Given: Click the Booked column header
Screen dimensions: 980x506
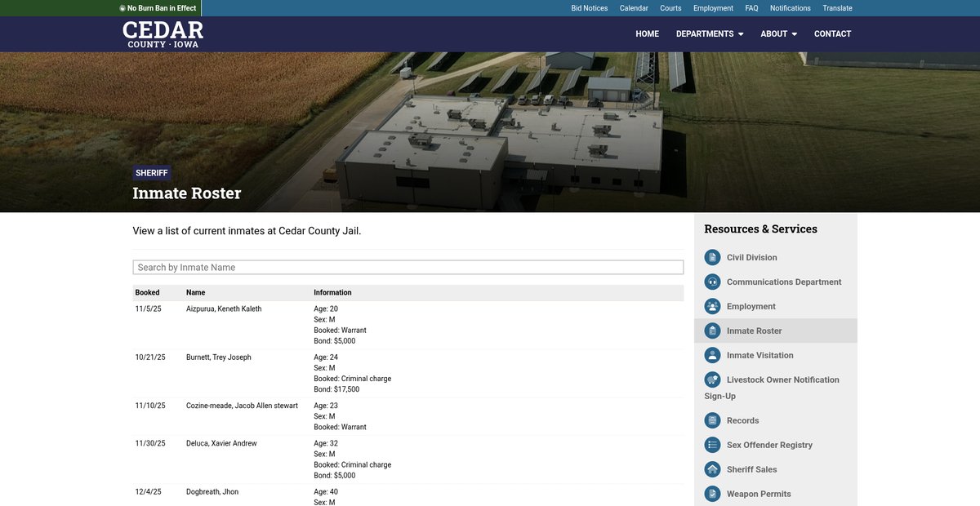Looking at the screenshot, I should pyautogui.click(x=147, y=292).
